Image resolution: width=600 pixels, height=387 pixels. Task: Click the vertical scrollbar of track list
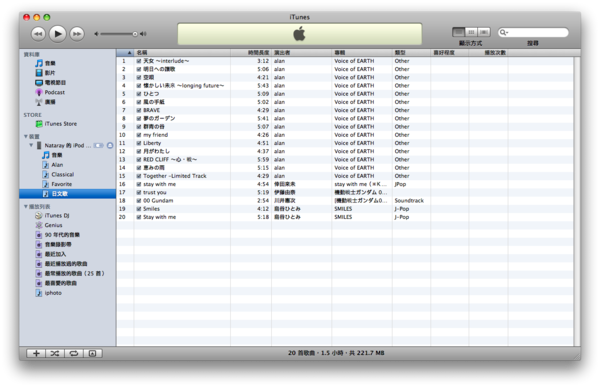pos(577,201)
